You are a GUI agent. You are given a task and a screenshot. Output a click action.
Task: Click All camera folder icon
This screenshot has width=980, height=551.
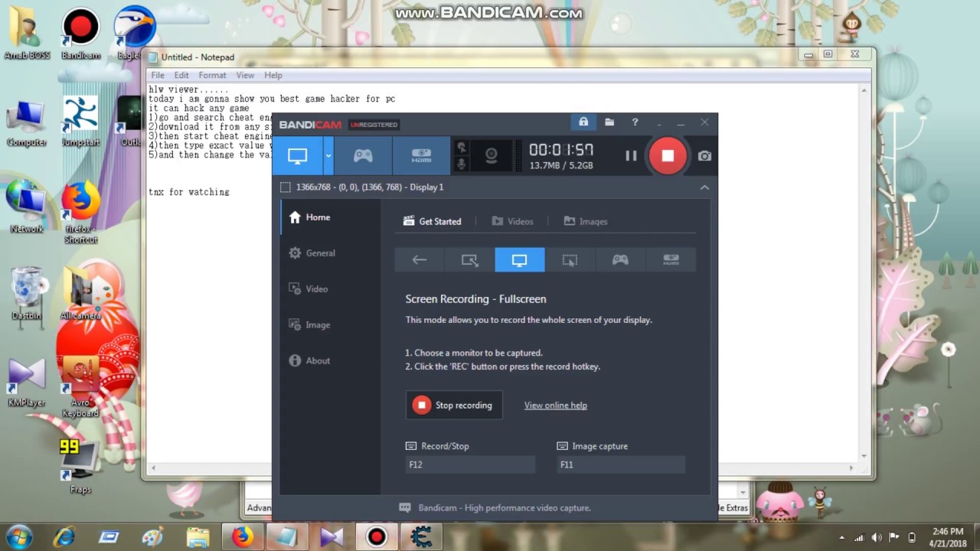[80, 293]
